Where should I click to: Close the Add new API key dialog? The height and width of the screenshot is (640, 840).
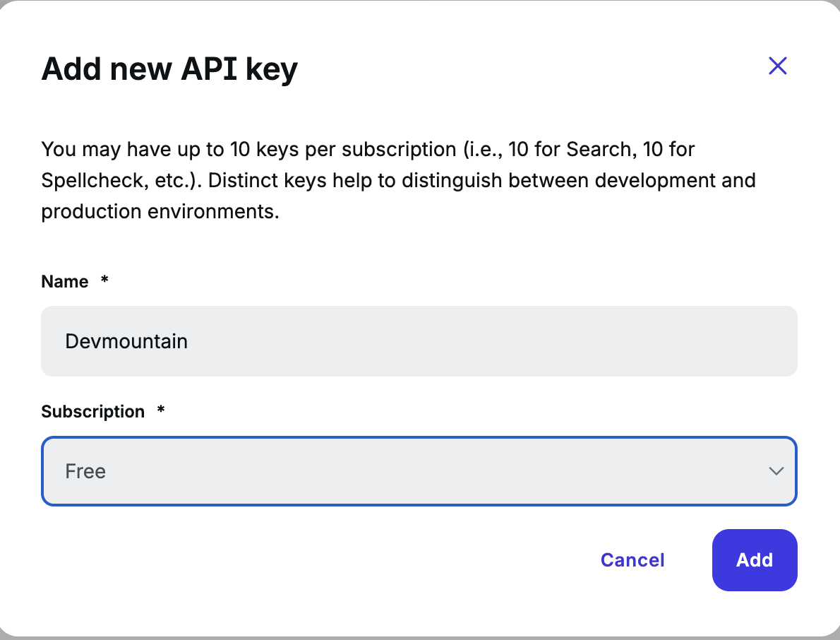point(777,66)
